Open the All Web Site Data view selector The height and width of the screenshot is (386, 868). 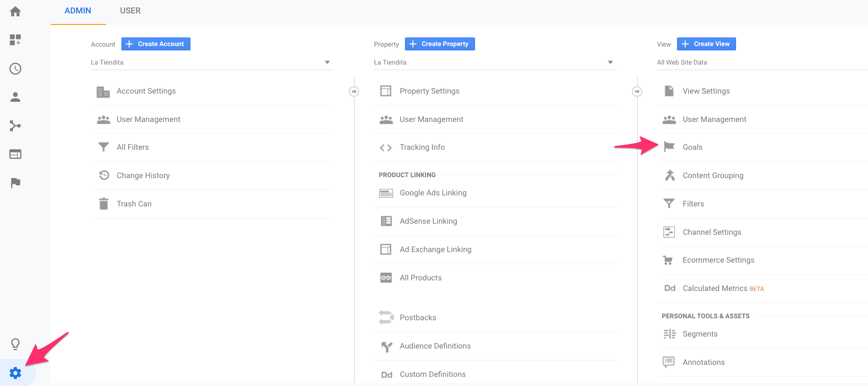click(x=758, y=62)
